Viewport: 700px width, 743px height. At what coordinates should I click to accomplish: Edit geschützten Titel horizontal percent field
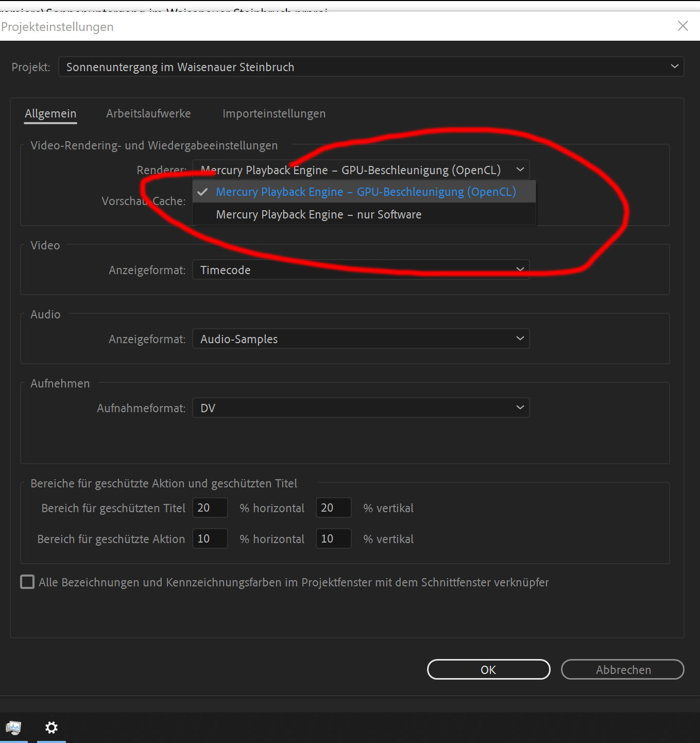tap(210, 508)
